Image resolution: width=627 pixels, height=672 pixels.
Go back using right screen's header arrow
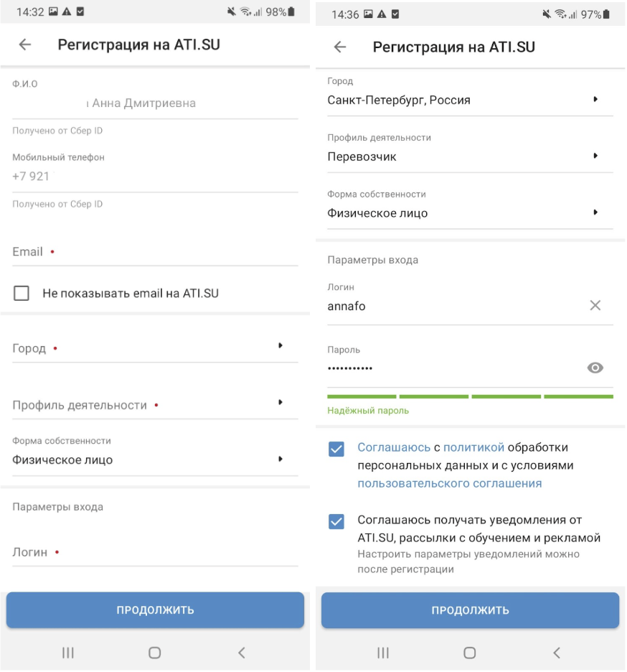pos(340,47)
